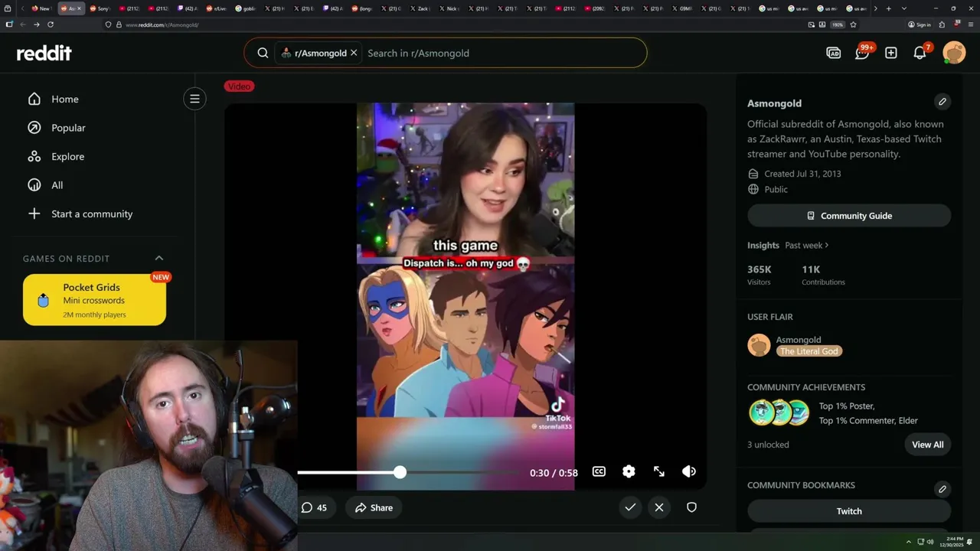The width and height of the screenshot is (980, 551).
Task: Open video settings gear
Action: 629,472
